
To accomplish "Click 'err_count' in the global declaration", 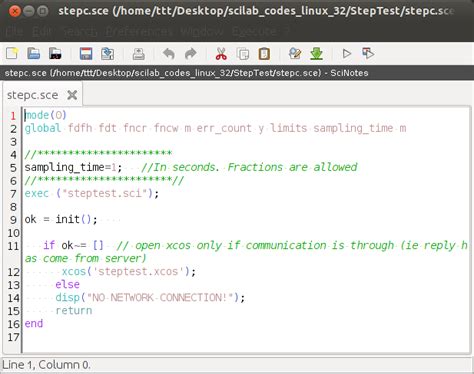I will [x=224, y=128].
